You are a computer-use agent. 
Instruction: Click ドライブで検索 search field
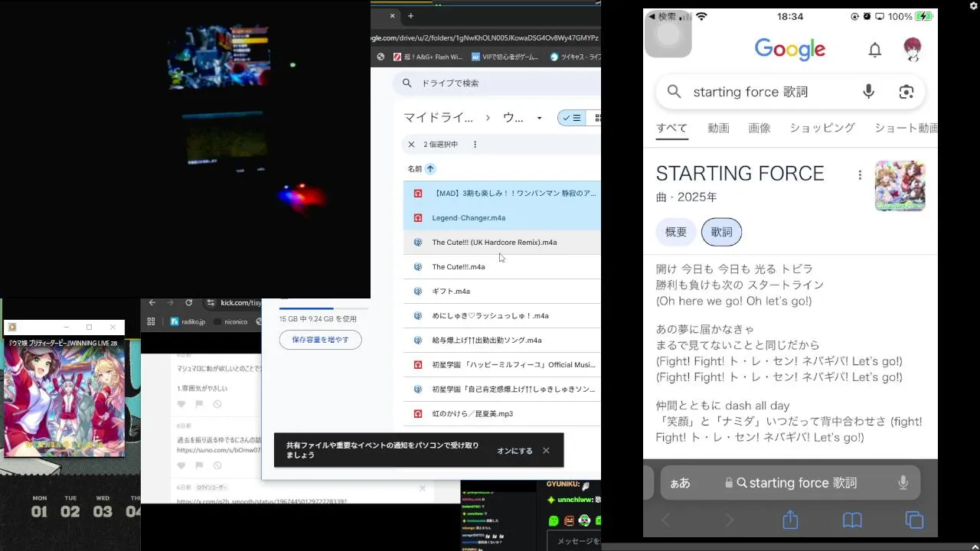pyautogui.click(x=498, y=83)
